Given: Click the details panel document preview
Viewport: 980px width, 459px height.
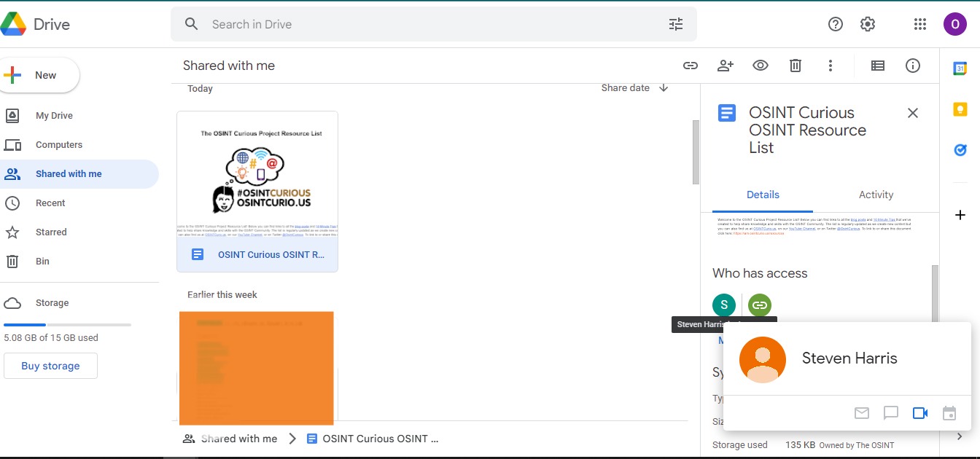Looking at the screenshot, I should pyautogui.click(x=815, y=226).
